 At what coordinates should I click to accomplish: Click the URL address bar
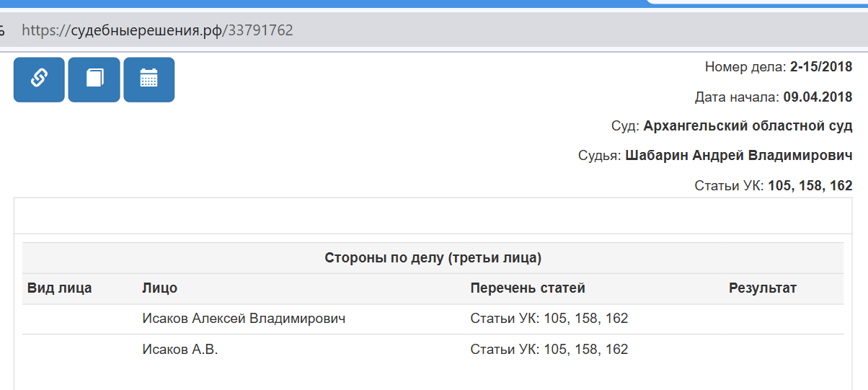(433, 30)
